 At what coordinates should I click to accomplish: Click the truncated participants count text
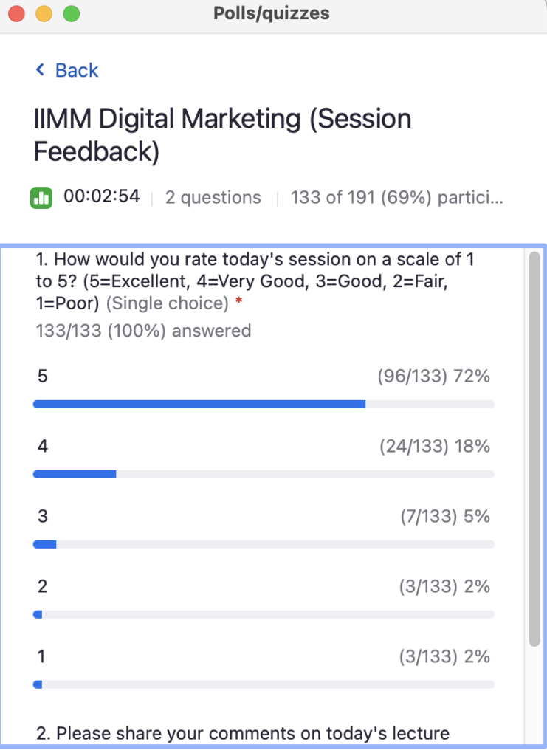coord(396,198)
